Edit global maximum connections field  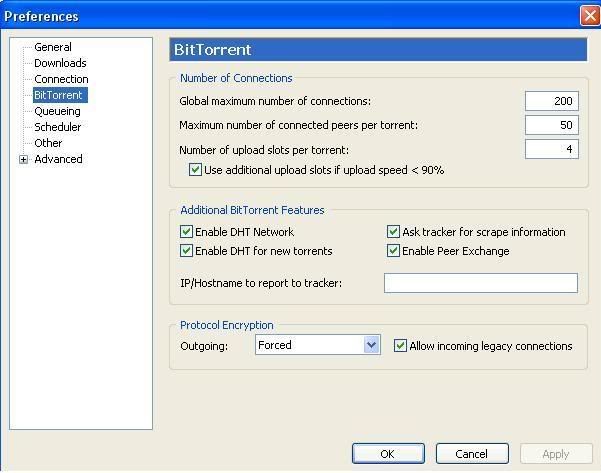(x=551, y=101)
